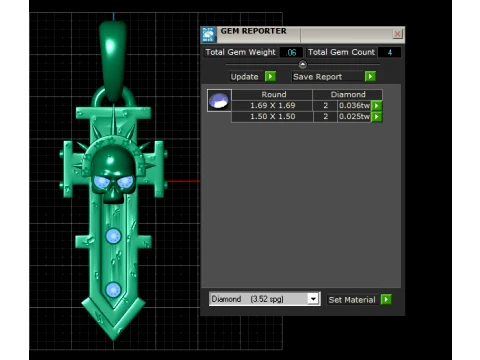
Task: Click the Set Material button label
Action: click(352, 300)
